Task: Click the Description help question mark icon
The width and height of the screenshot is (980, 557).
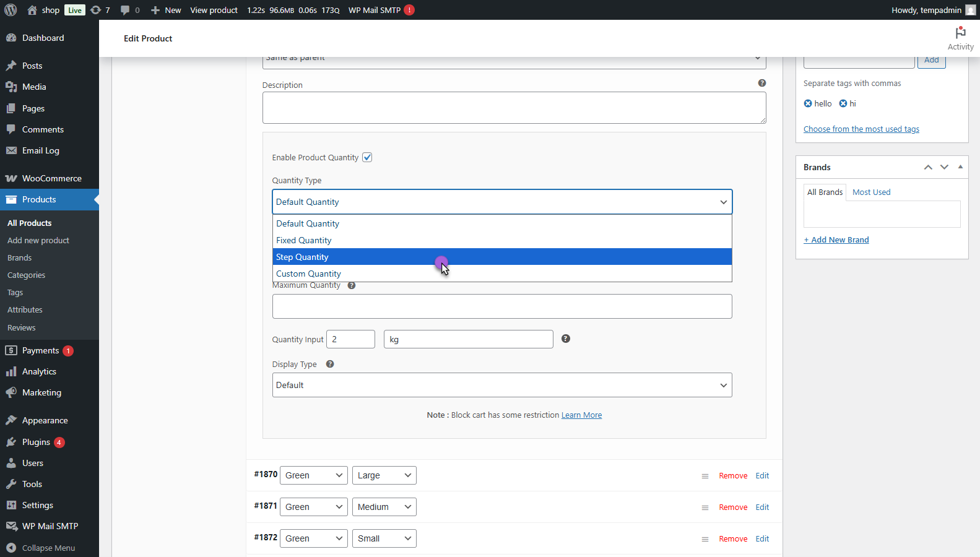Action: [x=762, y=83]
